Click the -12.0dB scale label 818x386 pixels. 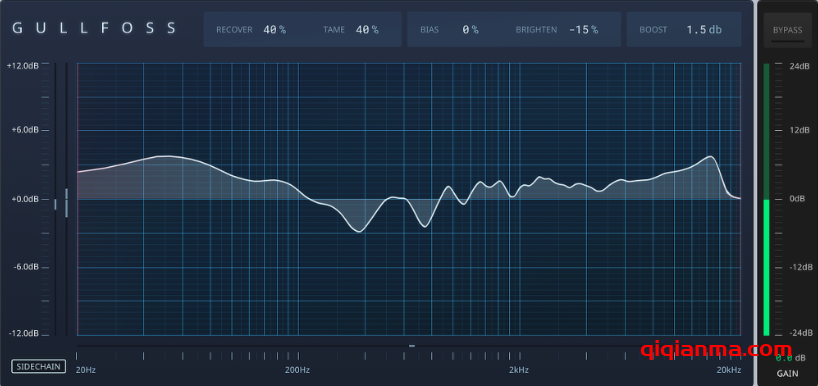[23, 333]
